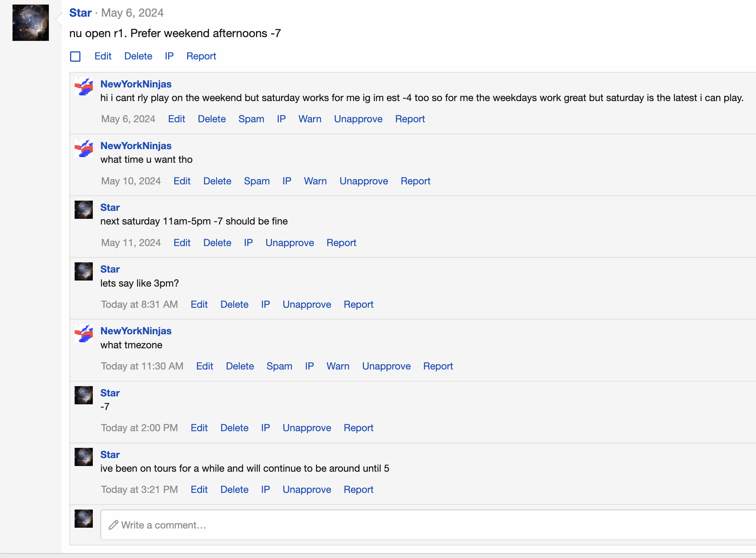This screenshot has width=756, height=558.
Task: Click Star's avatar beside the '-7' comment
Action: [84, 395]
